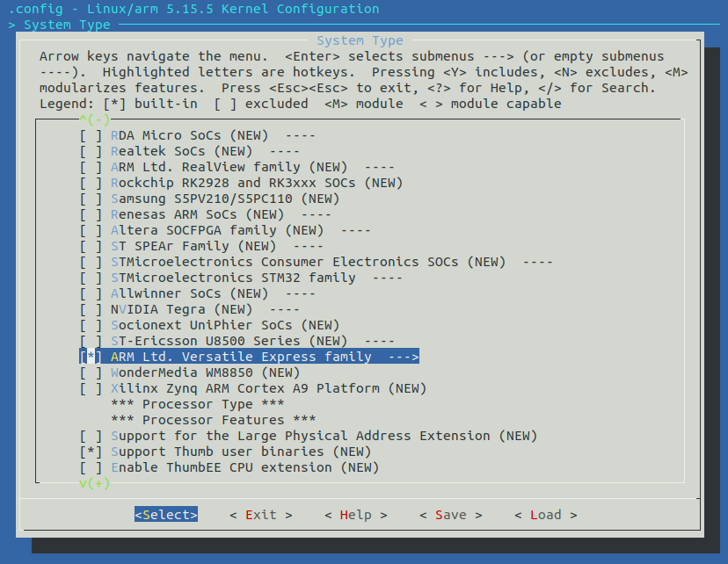This screenshot has height=564, width=728.
Task: Enable ST-Ericsson U8500 Series checkbox
Action: pyautogui.click(x=91, y=341)
